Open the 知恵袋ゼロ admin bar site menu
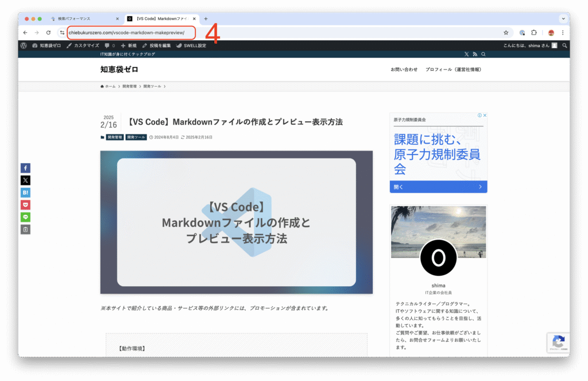Image resolution: width=588 pixels, height=381 pixels. click(47, 45)
